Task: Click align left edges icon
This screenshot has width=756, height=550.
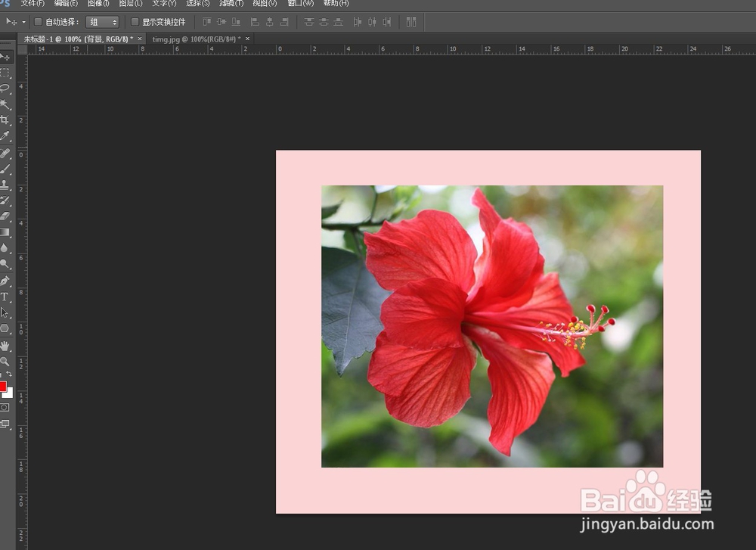Action: [255, 22]
